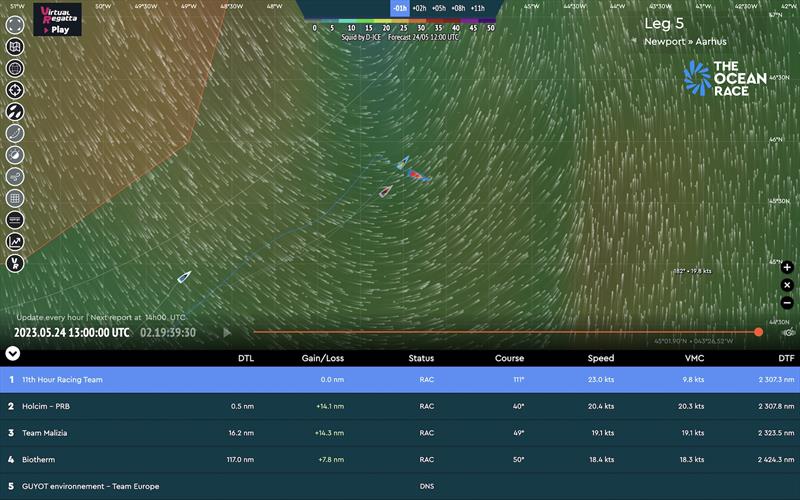Toggle the leaderboard panel icon
The height and width of the screenshot is (500, 800).
pyautogui.click(x=15, y=220)
